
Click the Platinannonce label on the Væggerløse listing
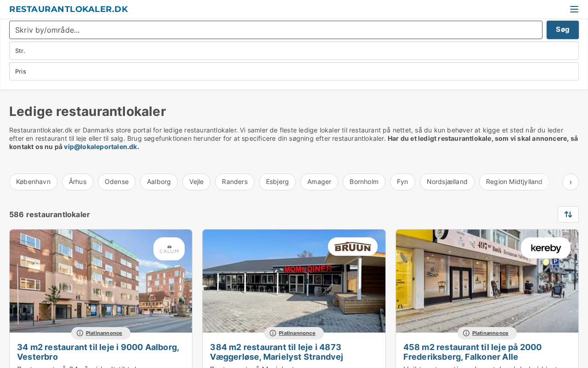pyautogui.click(x=297, y=333)
